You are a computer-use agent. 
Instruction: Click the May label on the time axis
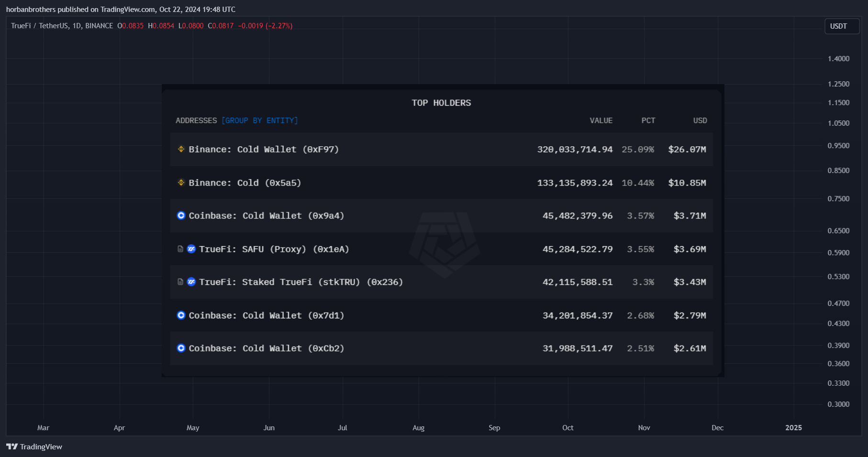[193, 428]
